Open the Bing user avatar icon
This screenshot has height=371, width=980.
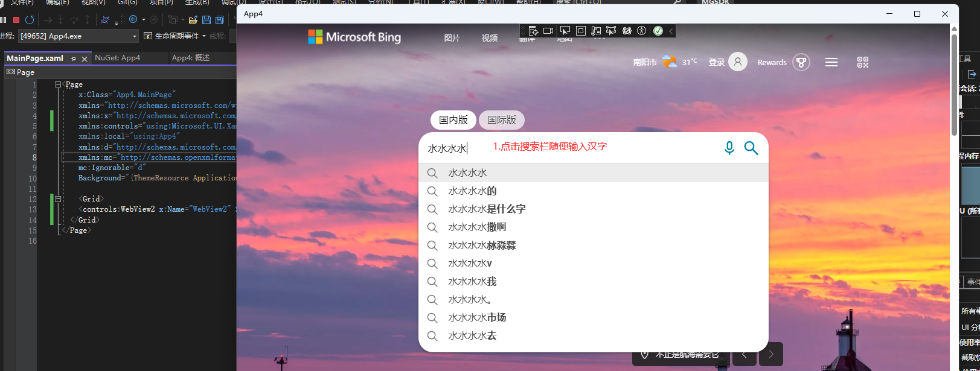pyautogui.click(x=738, y=62)
